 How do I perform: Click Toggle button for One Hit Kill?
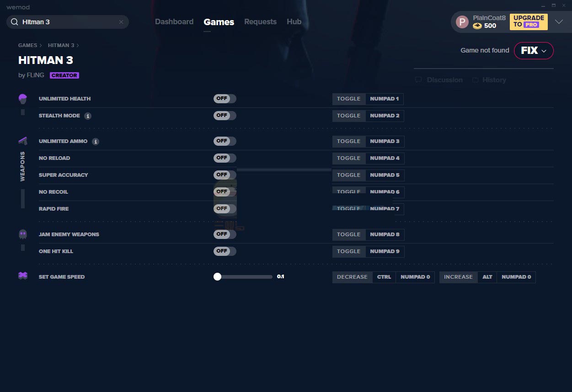point(349,252)
